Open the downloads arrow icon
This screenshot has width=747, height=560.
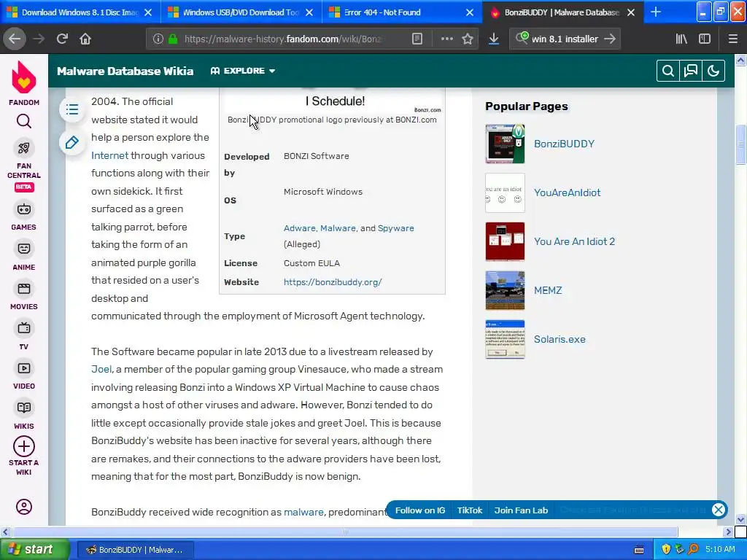494,39
